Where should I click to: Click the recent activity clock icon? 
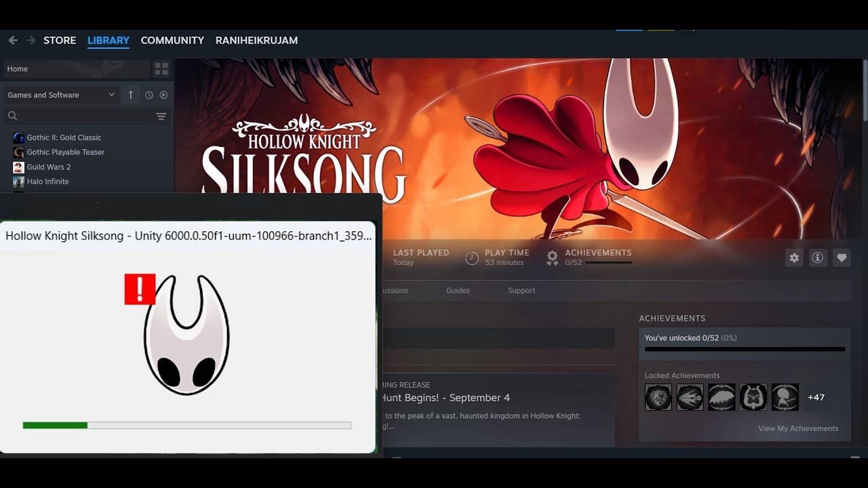(149, 95)
